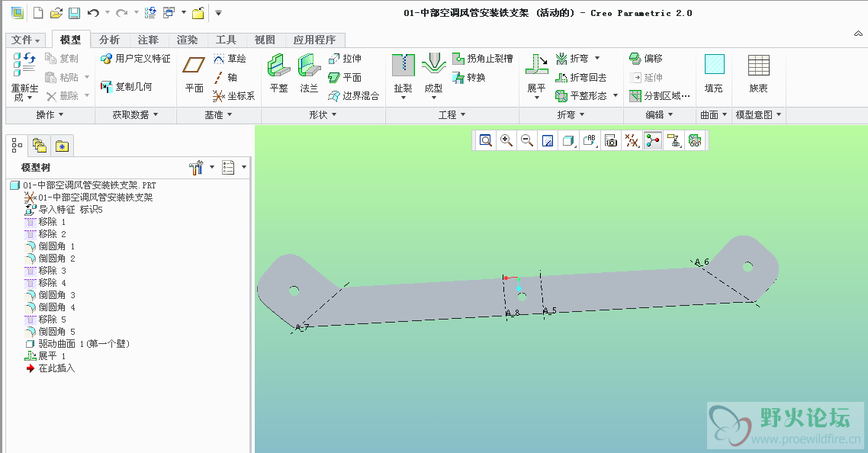Click the Rip (扯裂) tool
868x453 pixels.
(x=403, y=76)
